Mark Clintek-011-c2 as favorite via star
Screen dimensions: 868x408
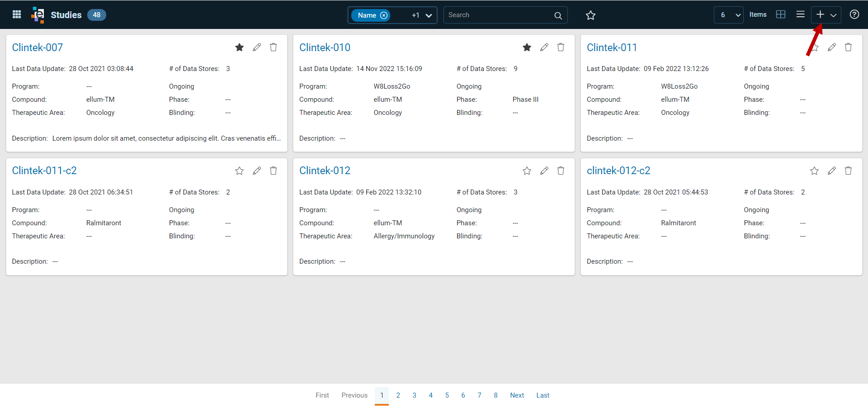tap(240, 171)
